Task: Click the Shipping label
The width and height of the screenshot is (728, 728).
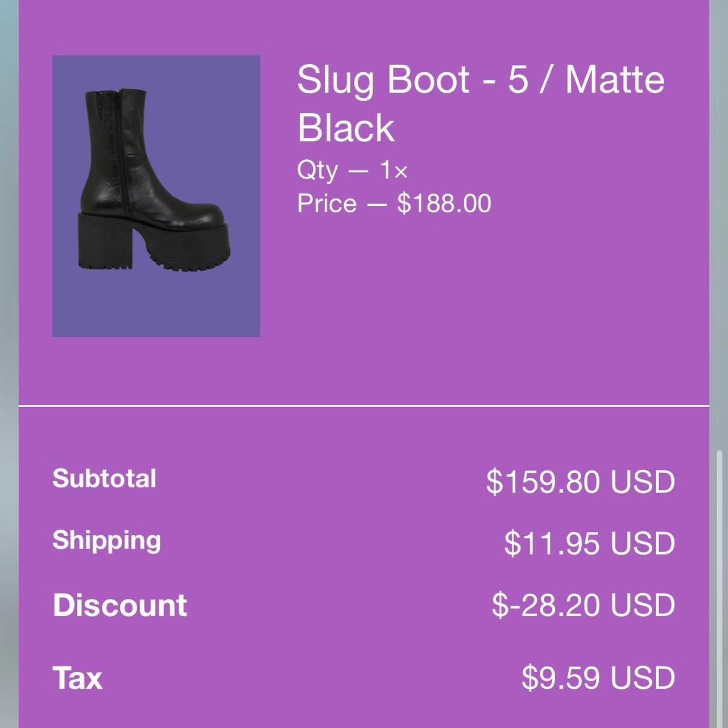Action: (106, 540)
